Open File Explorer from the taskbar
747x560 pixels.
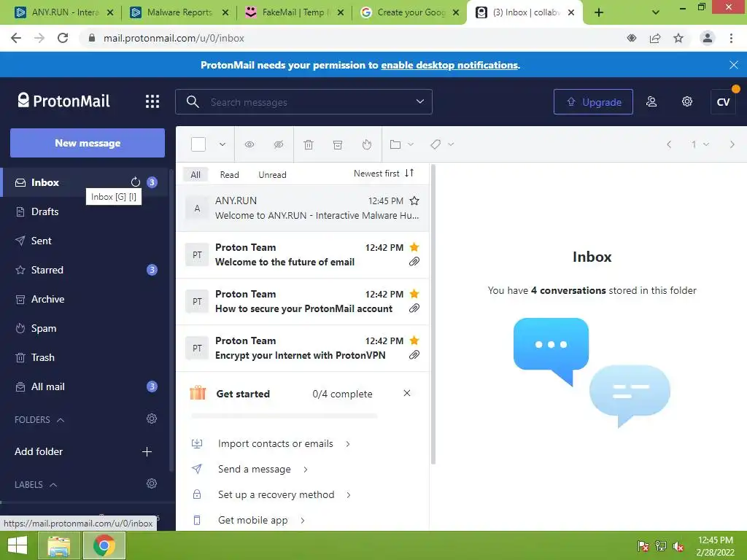58,545
